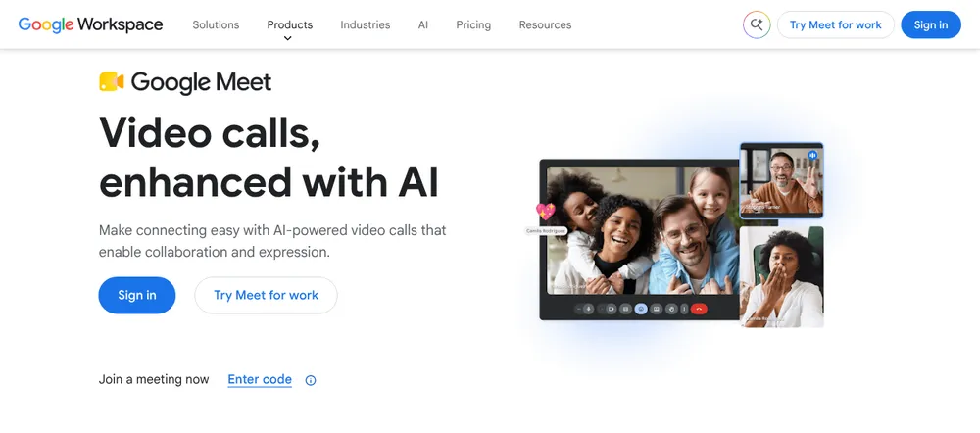Screen dimensions: 980x433
Task: Select the video tile of the woman blowing a kiss
Action: (781, 276)
